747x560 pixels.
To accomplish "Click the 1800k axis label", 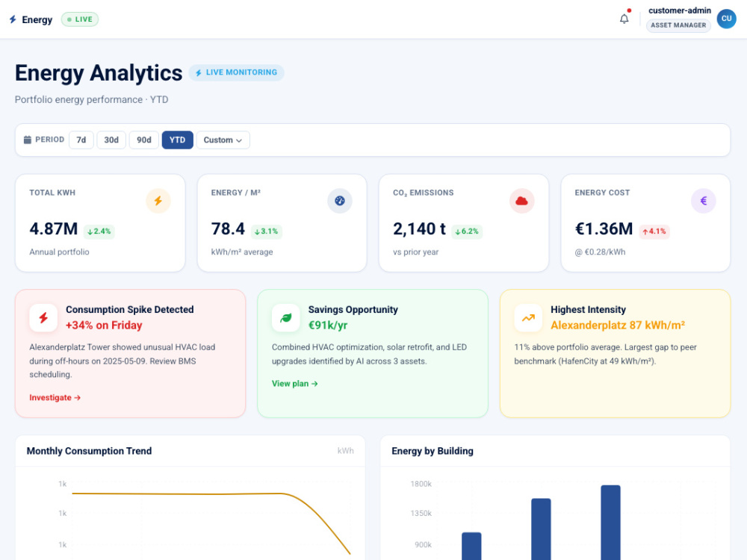I will point(421,484).
